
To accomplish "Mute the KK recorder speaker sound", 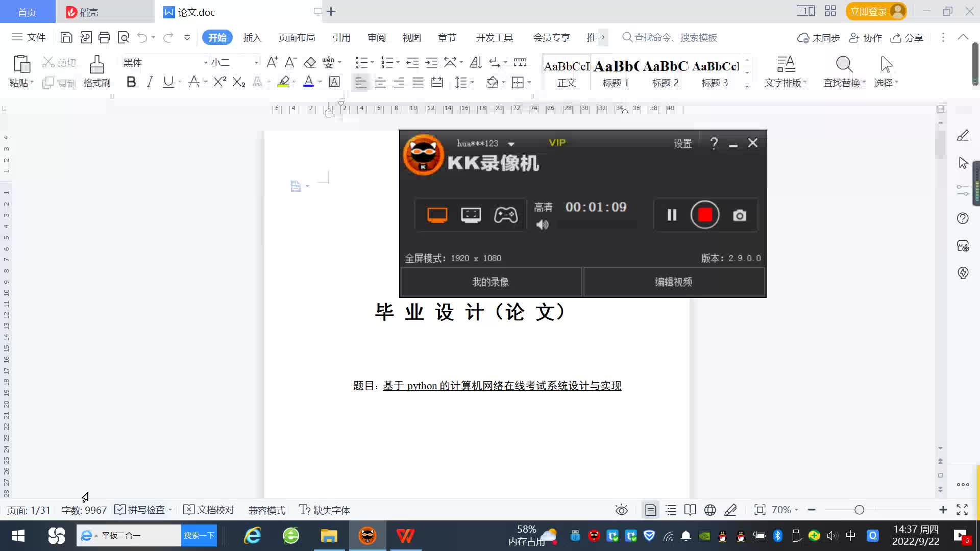I will pos(542,224).
